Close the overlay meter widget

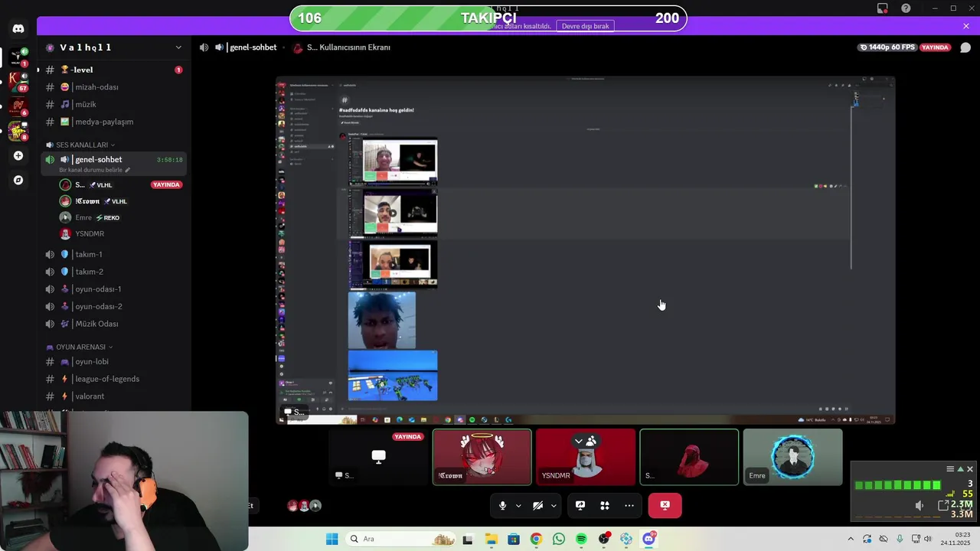click(x=970, y=469)
